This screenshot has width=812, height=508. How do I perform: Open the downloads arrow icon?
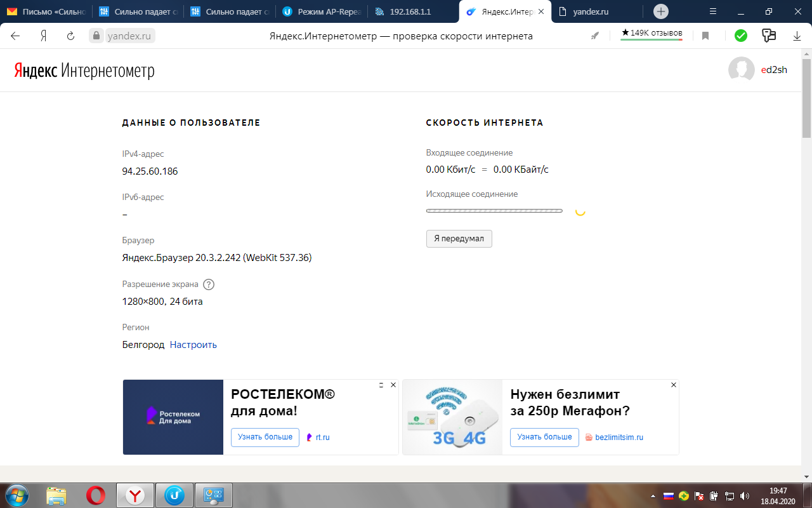tap(797, 36)
